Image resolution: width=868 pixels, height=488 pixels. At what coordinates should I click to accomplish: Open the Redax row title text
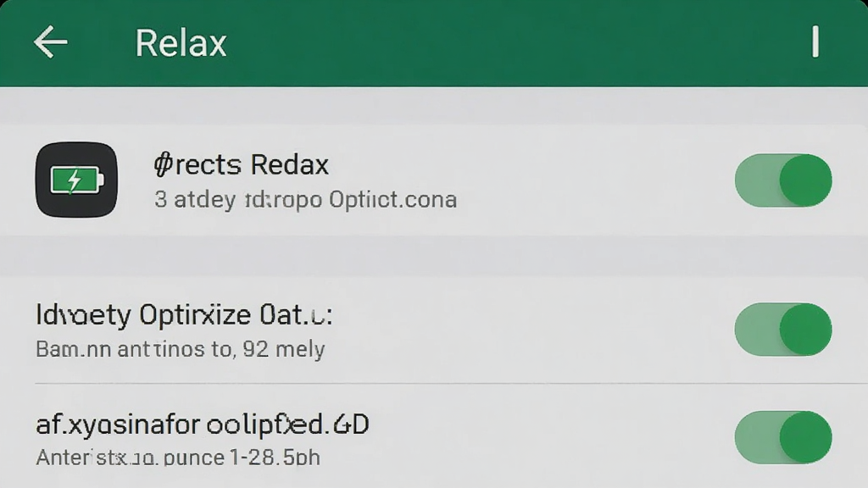coord(242,164)
